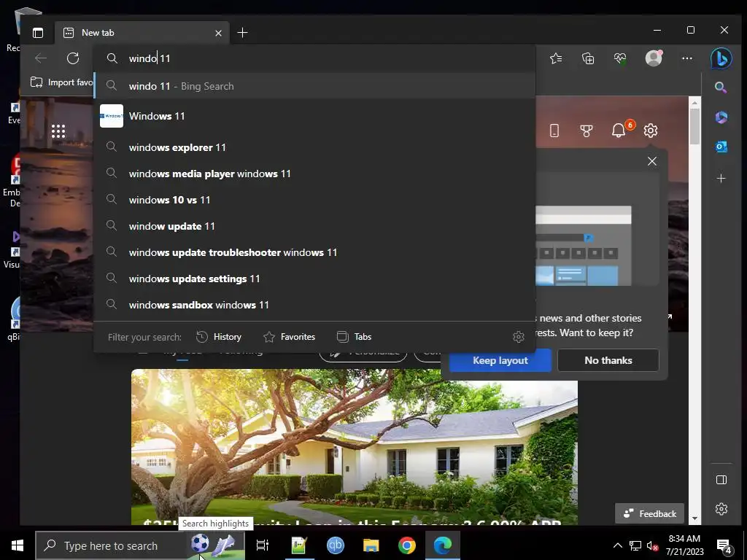Image resolution: width=747 pixels, height=560 pixels.
Task: Click the taskbar search box
Action: click(140, 545)
